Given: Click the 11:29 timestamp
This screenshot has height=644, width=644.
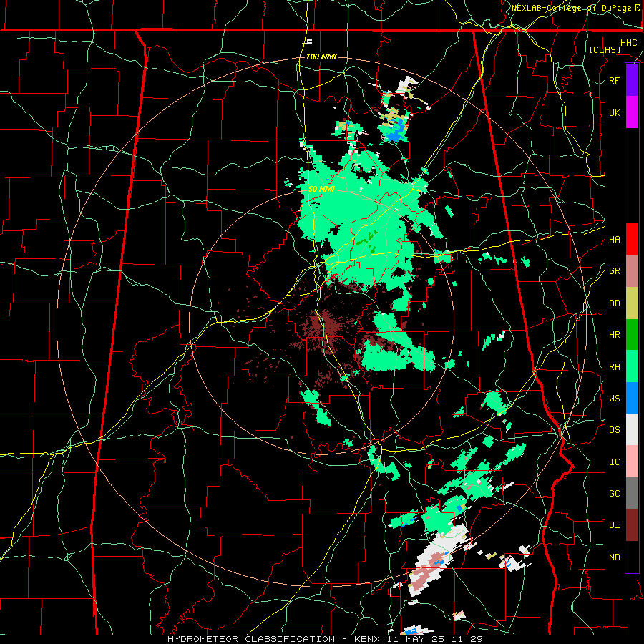Looking at the screenshot, I should [467, 639].
